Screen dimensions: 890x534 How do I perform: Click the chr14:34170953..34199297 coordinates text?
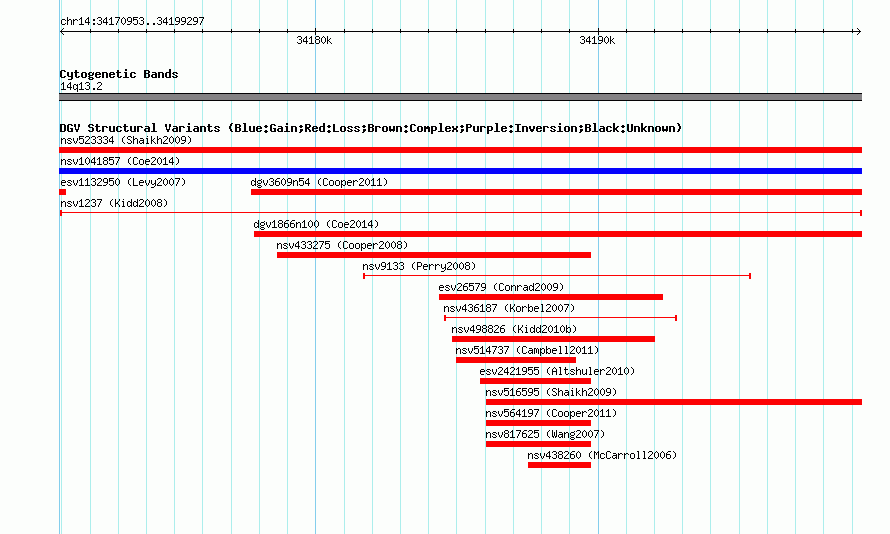coord(132,21)
